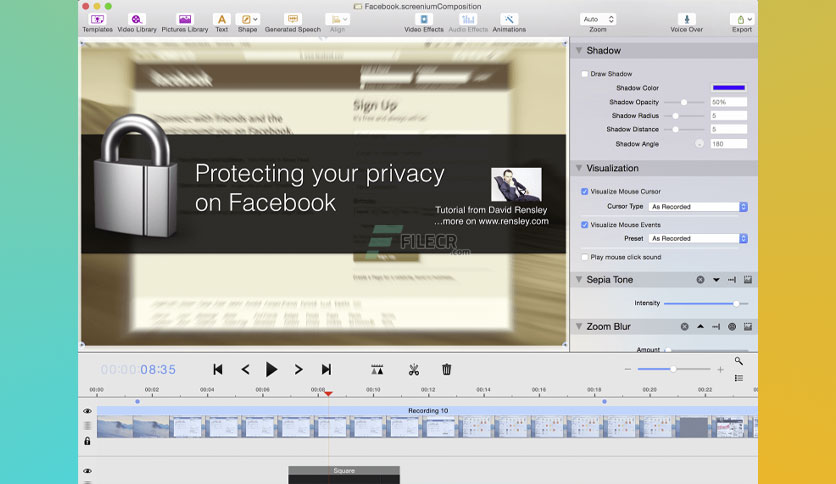Viewport: 836px width, 484px height.
Task: Open the Export menu
Action: click(x=741, y=23)
